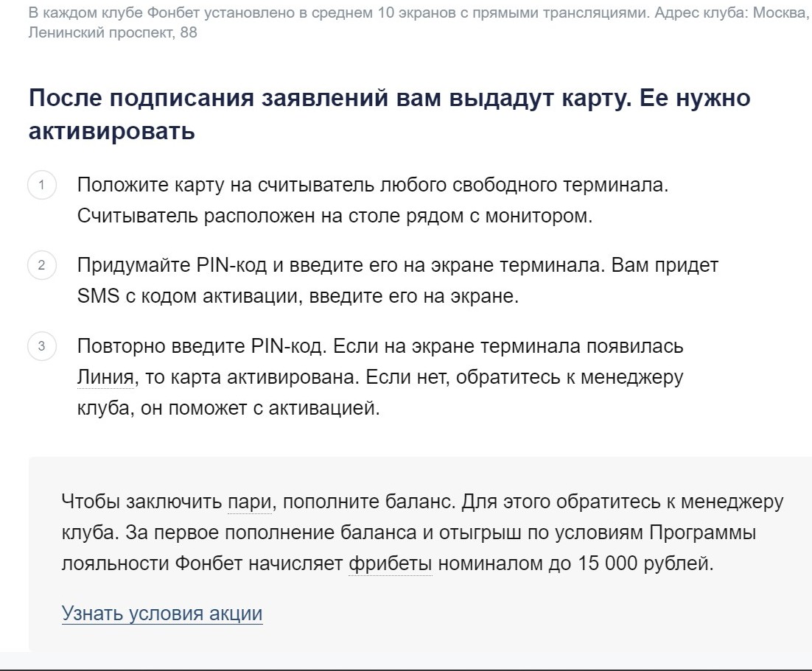The image size is (812, 671).
Task: Open the 'Узнать условия акции' link
Action: (x=162, y=613)
